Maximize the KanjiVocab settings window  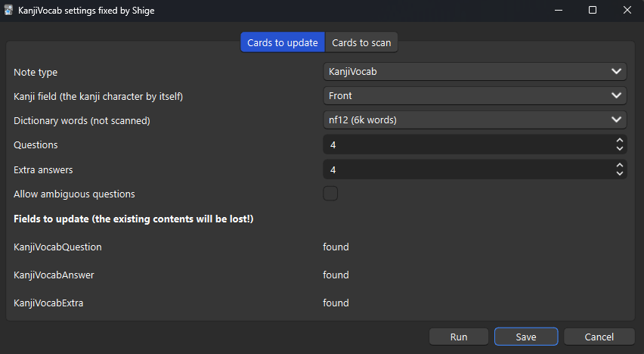(593, 11)
